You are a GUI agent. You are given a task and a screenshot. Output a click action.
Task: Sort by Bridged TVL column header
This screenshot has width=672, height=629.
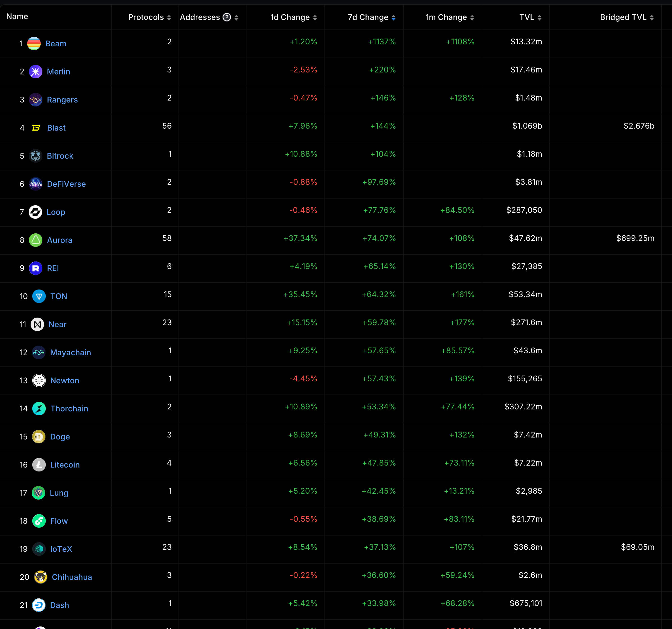(x=623, y=17)
